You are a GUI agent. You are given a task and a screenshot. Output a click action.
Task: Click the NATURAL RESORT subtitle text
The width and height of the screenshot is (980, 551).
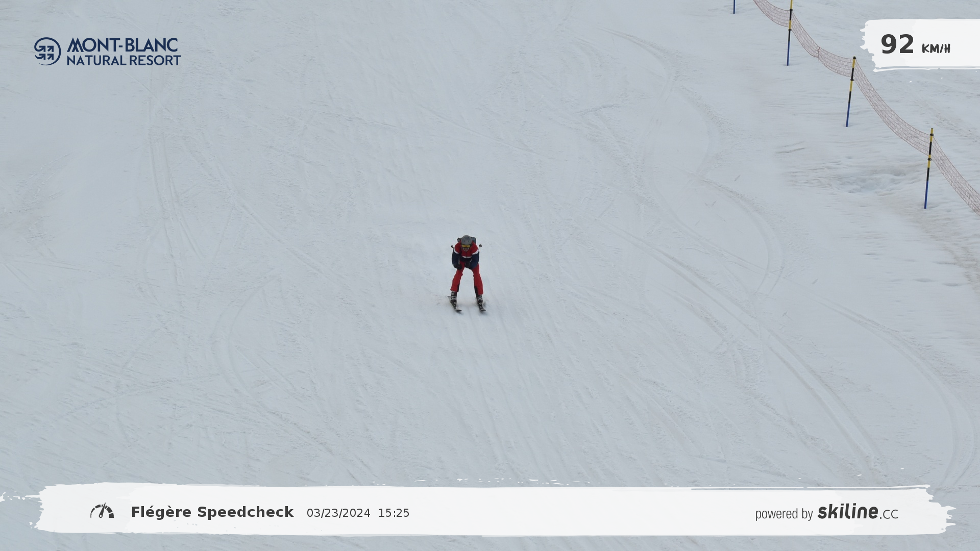point(124,60)
